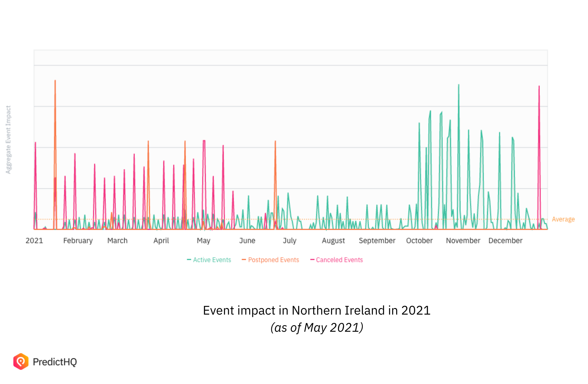Click the May axis label
The height and width of the screenshot is (384, 588).
(203, 241)
